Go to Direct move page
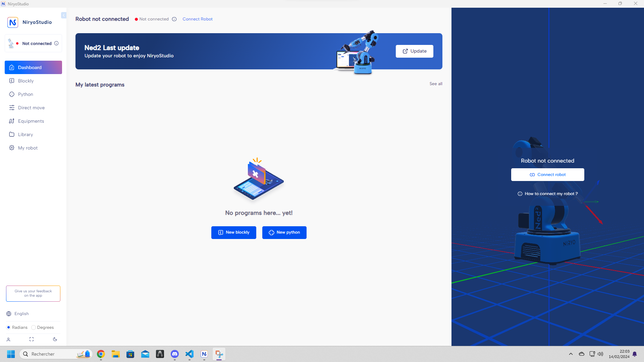The image size is (644, 362). click(31, 108)
